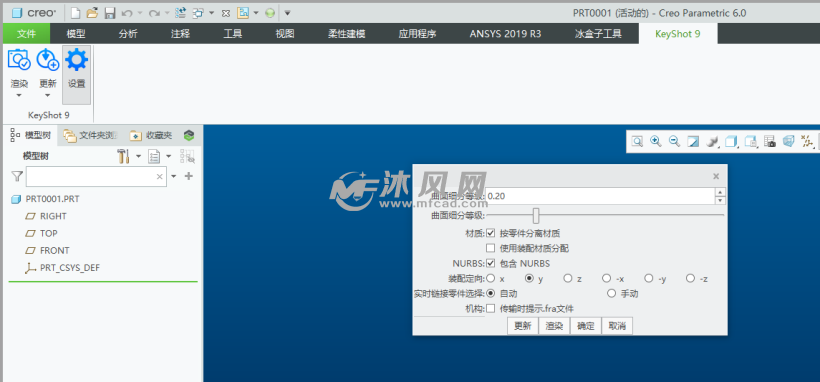Viewport: 820px width, 382px height.
Task: Click the 渲染 button in the settings dialog
Action: coord(554,326)
